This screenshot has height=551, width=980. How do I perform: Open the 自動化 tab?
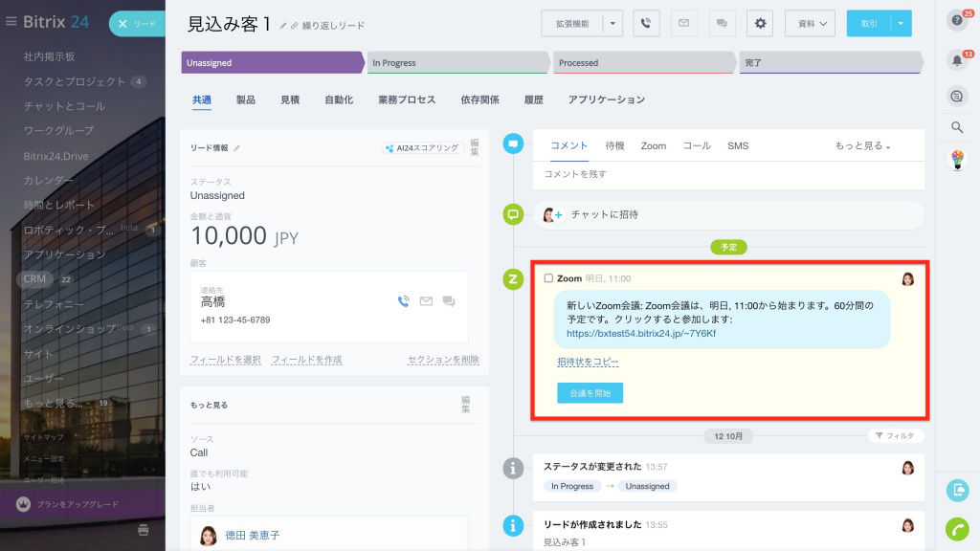[x=339, y=99]
